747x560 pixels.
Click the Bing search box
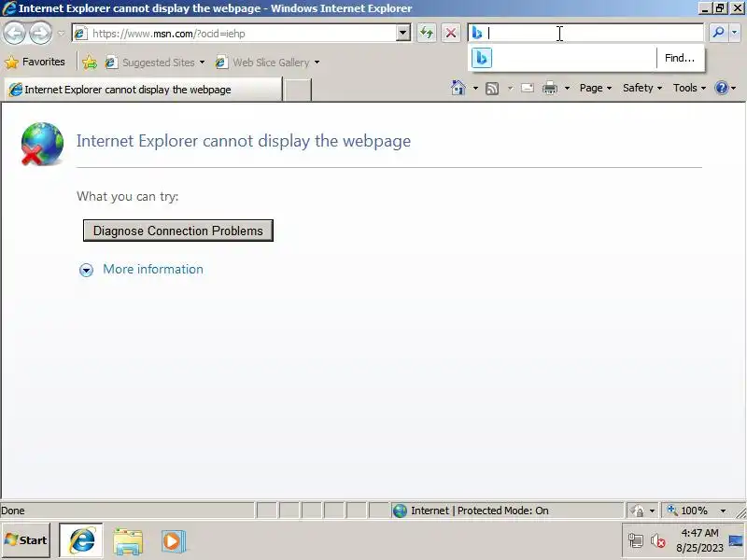pos(586,33)
